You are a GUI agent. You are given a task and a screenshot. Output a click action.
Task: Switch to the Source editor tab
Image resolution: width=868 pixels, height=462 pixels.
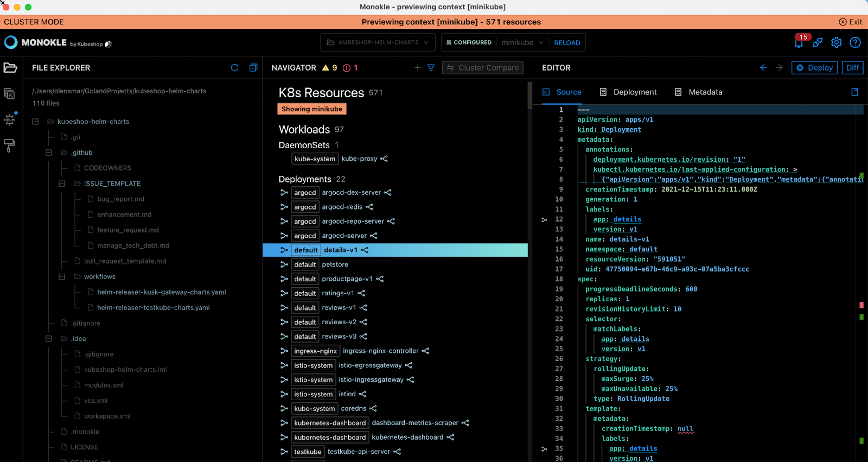pyautogui.click(x=562, y=92)
